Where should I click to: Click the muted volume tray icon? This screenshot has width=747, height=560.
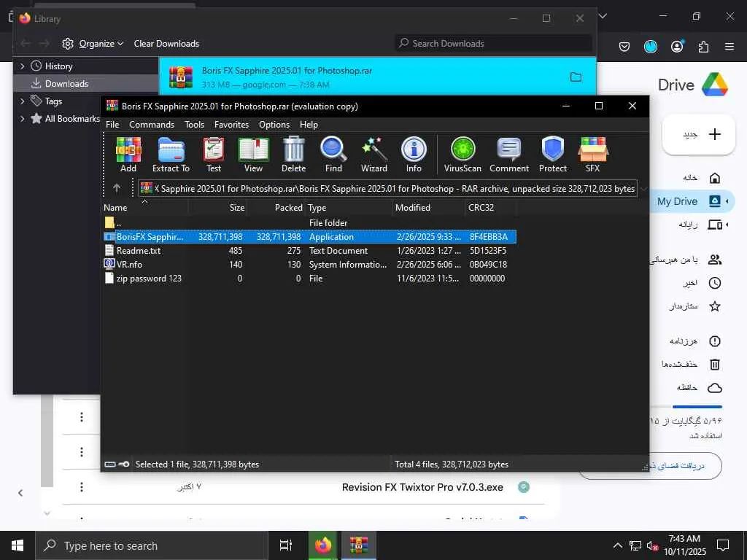[x=652, y=545]
